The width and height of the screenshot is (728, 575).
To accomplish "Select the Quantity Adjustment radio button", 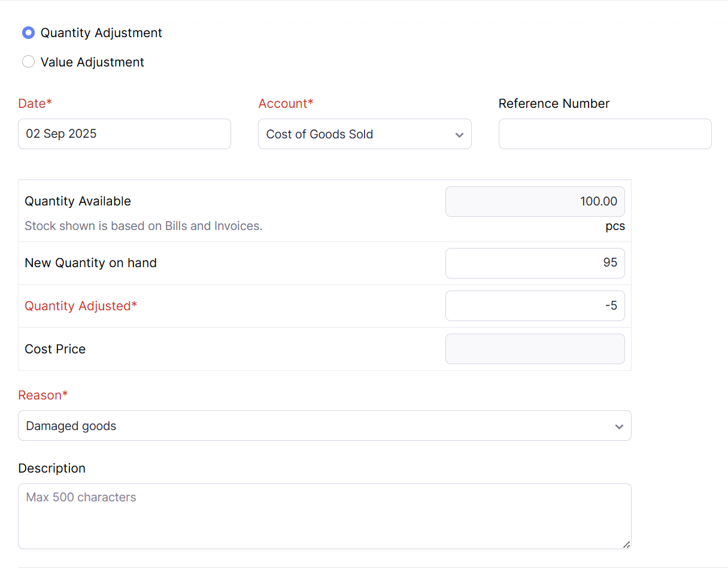I will point(28,33).
